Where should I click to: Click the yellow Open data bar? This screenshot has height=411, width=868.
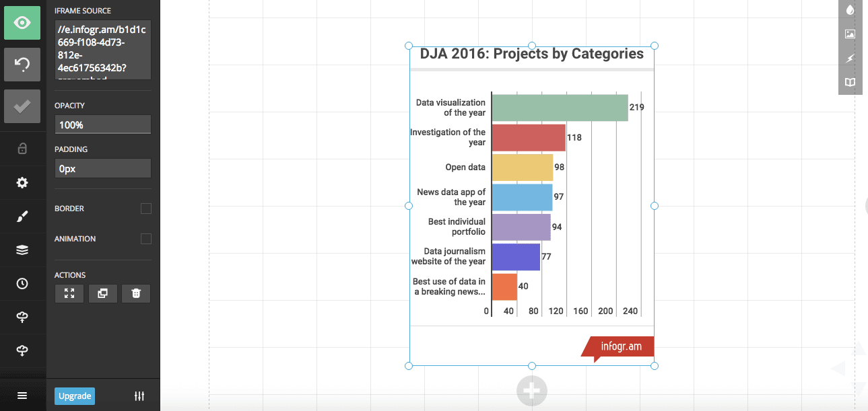click(523, 167)
